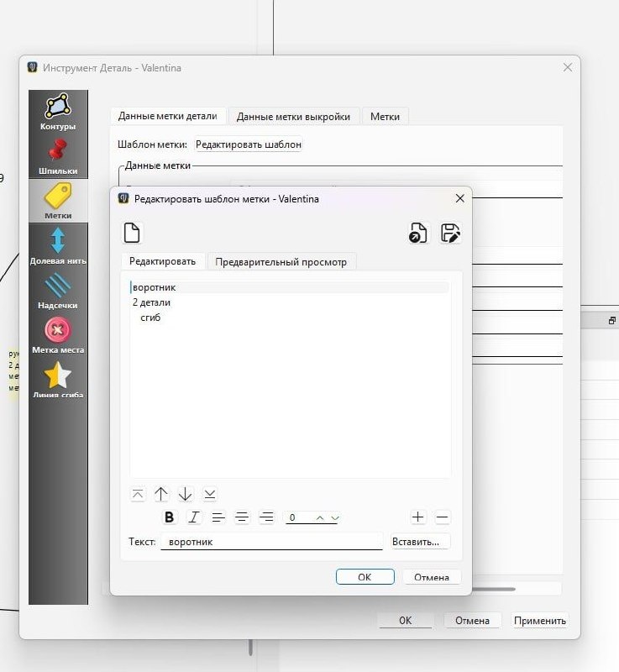Switch to the Редактировать tab
The height and width of the screenshot is (672, 619).
pos(162,261)
